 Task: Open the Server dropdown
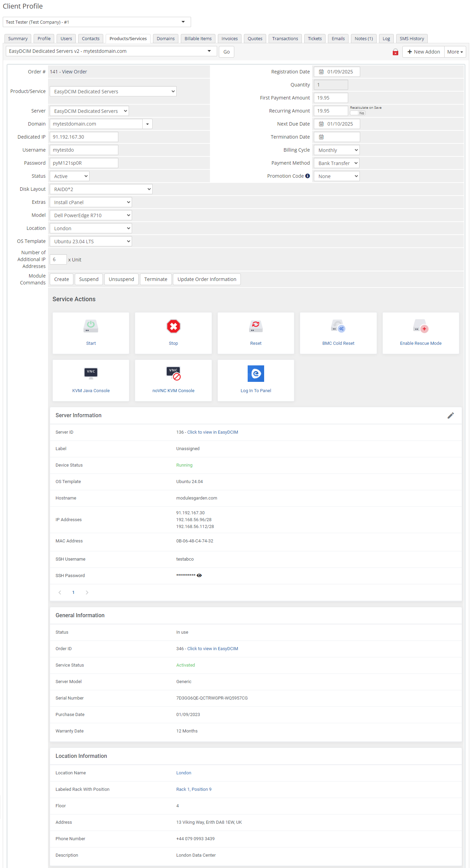tap(89, 111)
